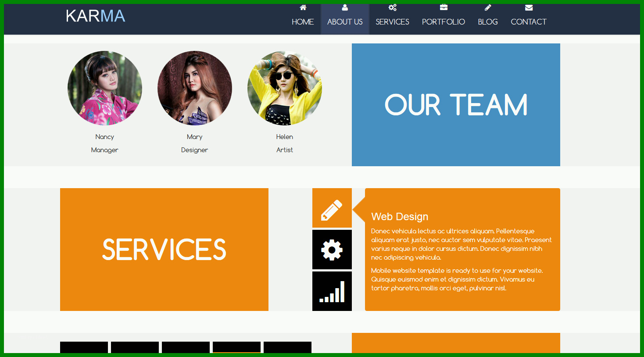
Task: Click the house icon above HOME
Action: point(303,7)
